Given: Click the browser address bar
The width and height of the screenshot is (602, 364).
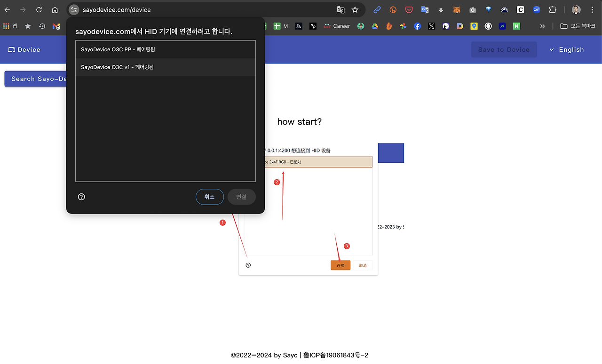Looking at the screenshot, I should pyautogui.click(x=188, y=9).
